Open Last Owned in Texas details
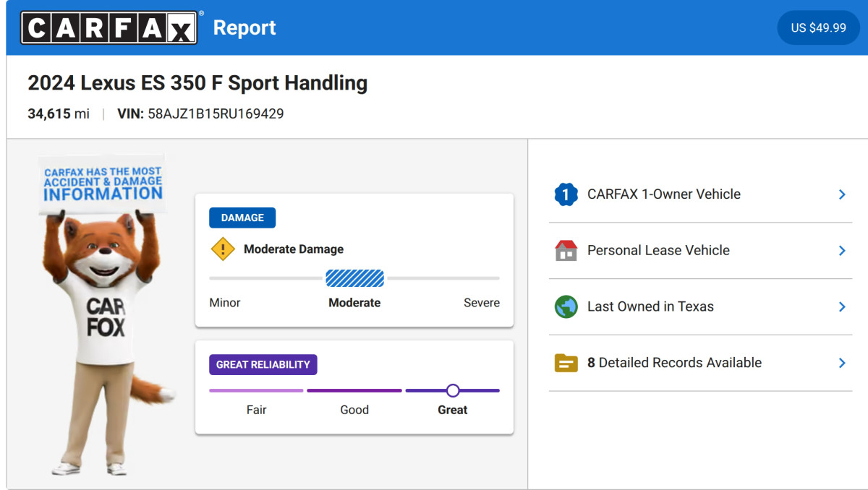 tap(700, 306)
